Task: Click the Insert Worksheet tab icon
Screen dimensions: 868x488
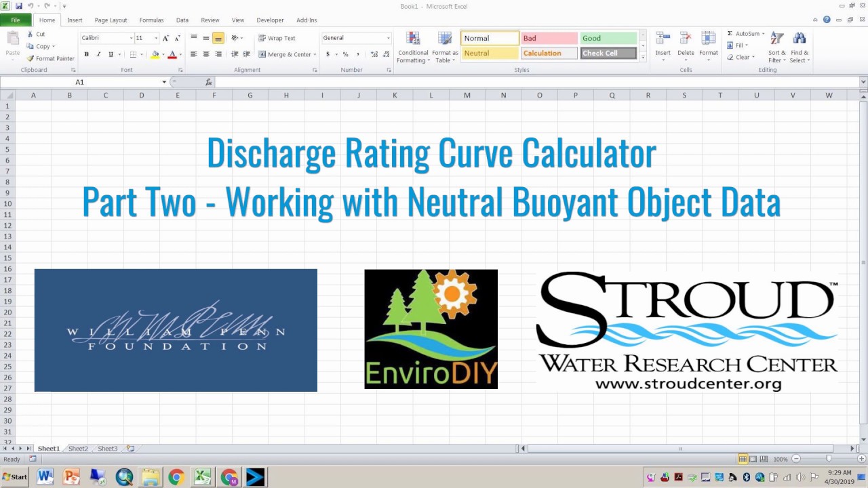Action: coord(131,449)
